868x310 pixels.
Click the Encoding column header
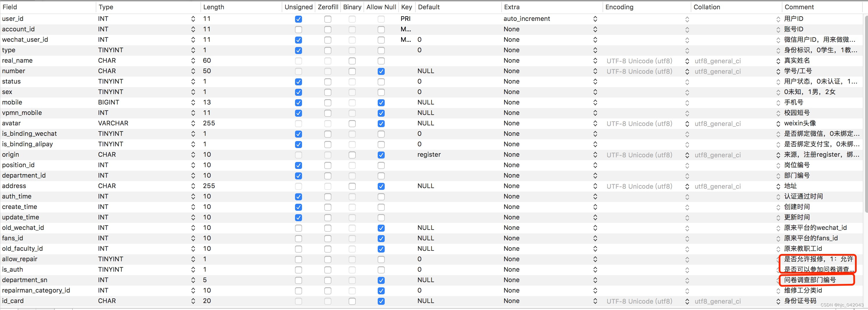646,7
